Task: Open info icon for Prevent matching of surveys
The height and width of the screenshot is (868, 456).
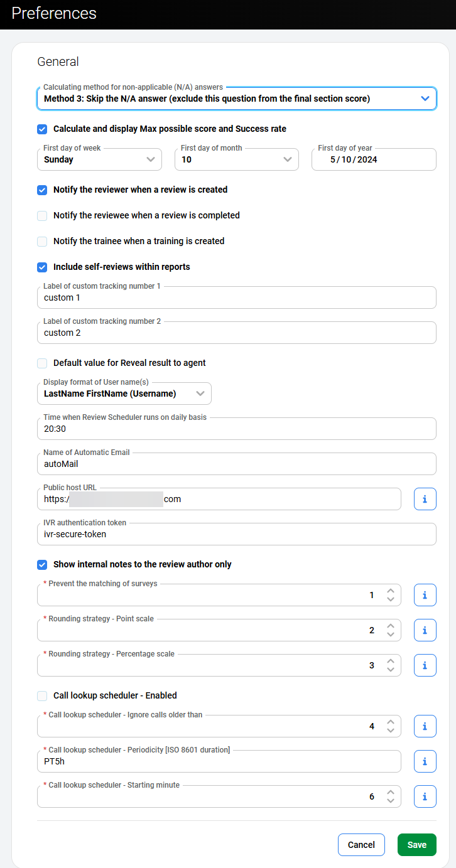Action: [425, 595]
